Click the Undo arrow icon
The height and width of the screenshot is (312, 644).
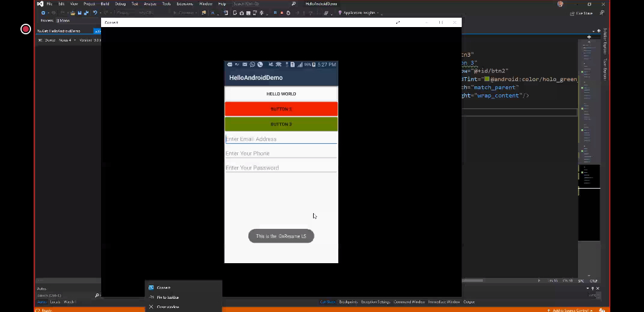[95, 13]
